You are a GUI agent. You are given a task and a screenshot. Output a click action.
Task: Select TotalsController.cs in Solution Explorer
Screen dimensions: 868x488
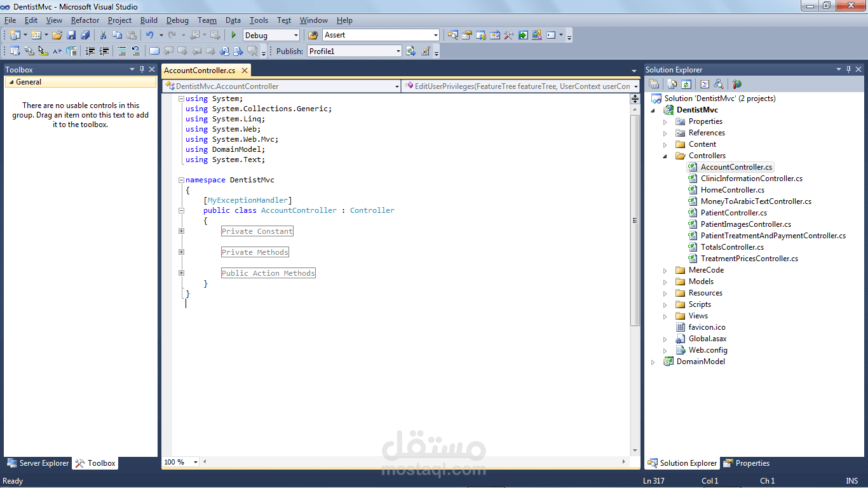click(732, 247)
